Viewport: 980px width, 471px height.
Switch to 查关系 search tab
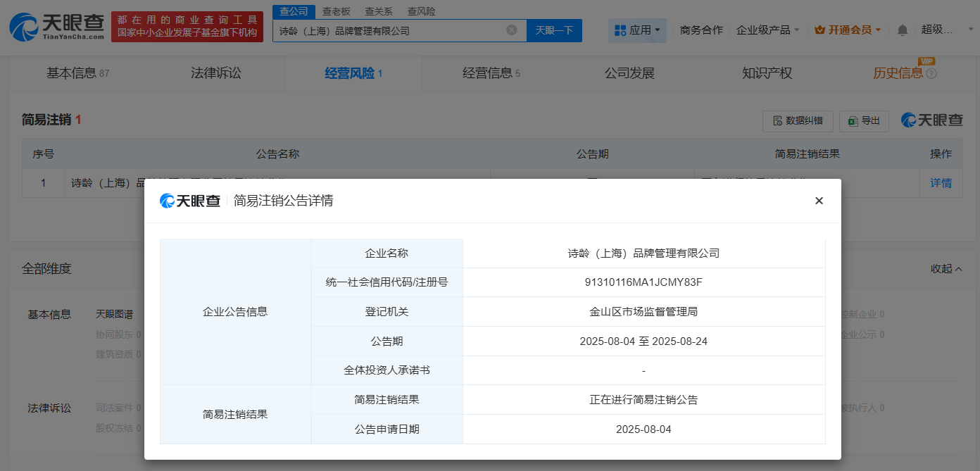(379, 11)
